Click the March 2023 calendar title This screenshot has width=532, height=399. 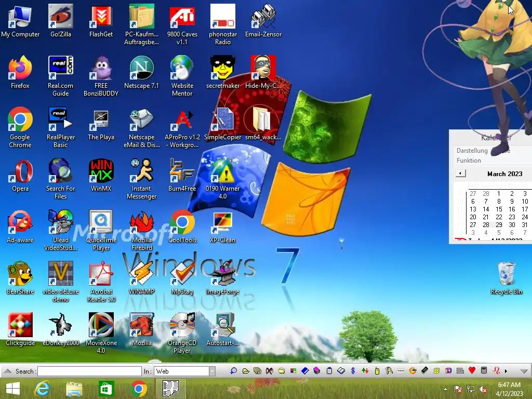click(x=504, y=174)
